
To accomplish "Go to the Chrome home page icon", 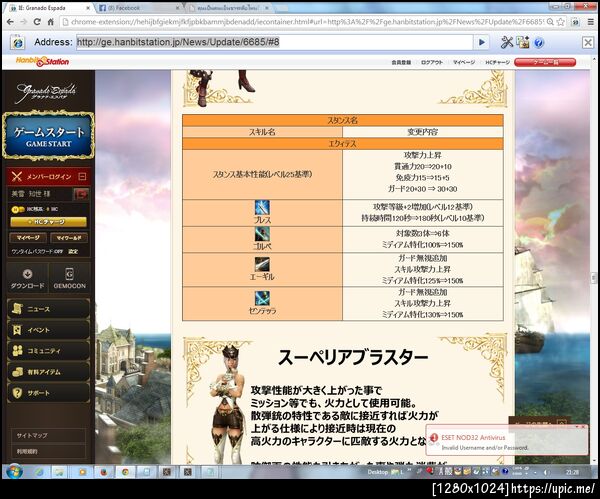I will click(x=50, y=22).
